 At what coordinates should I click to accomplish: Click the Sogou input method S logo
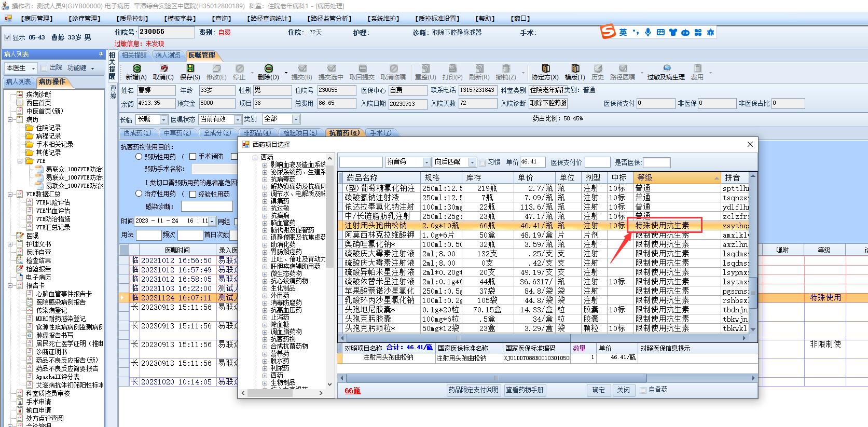pos(608,32)
